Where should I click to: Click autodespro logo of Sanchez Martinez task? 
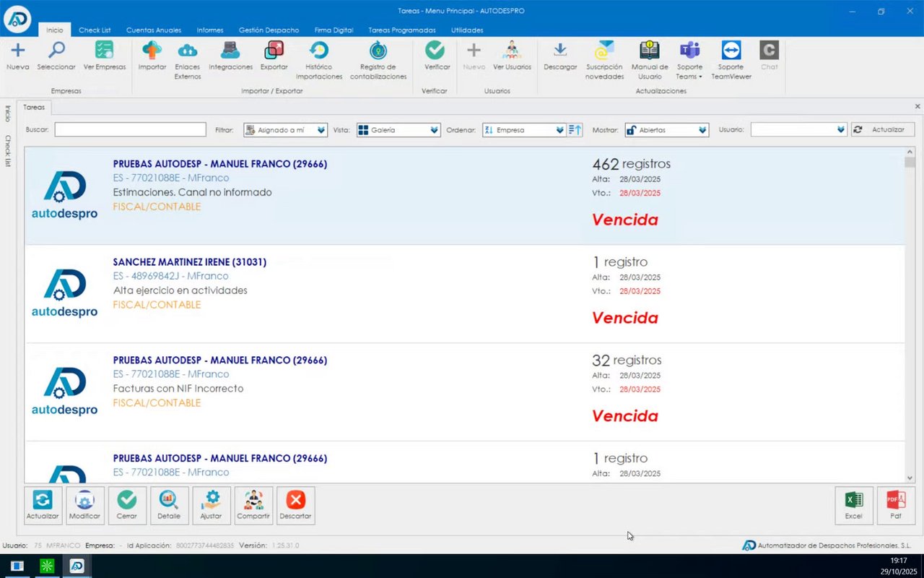64,294
